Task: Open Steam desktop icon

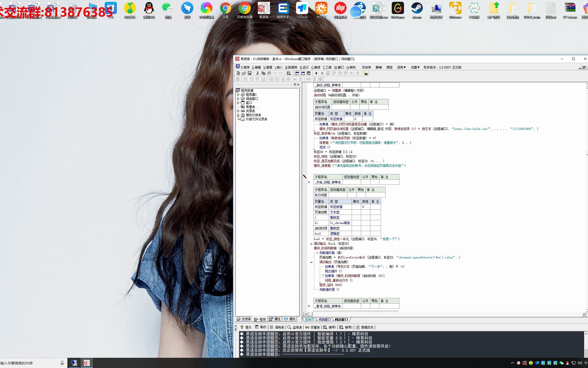Action: click(417, 10)
